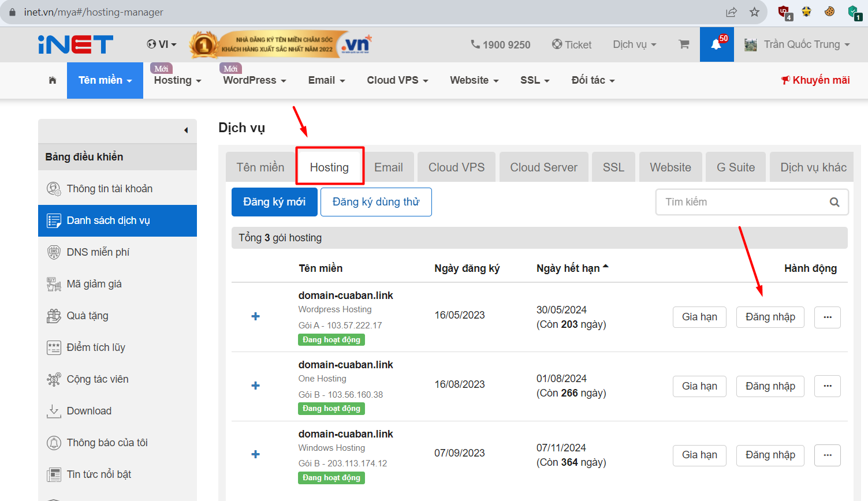
Task: Switch to the Tên miền services tab
Action: 260,167
